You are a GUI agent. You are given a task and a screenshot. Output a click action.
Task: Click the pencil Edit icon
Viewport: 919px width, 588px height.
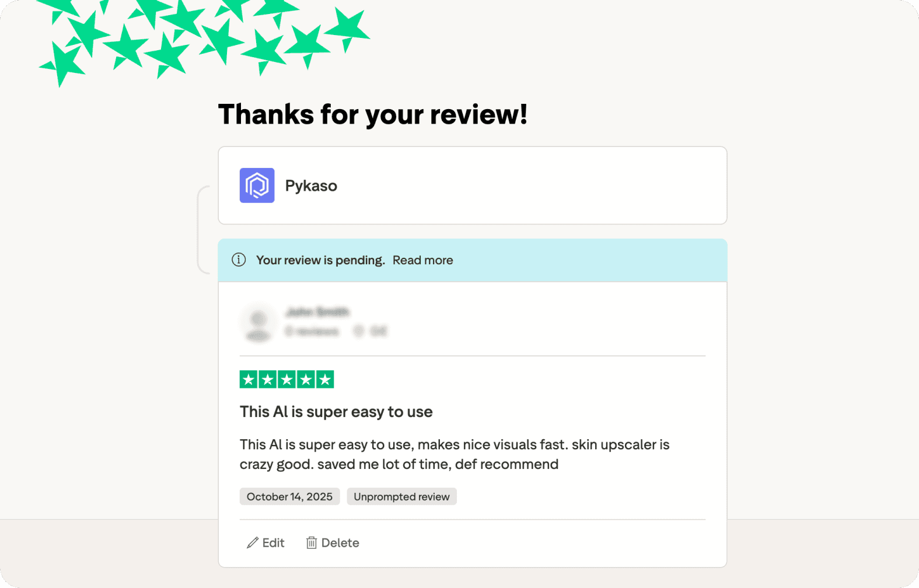(x=253, y=543)
